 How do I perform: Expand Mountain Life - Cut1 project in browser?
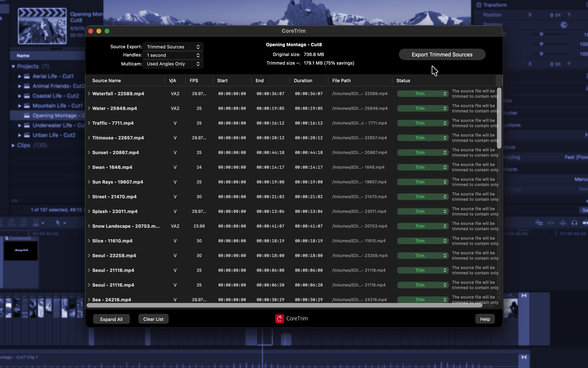coord(20,106)
